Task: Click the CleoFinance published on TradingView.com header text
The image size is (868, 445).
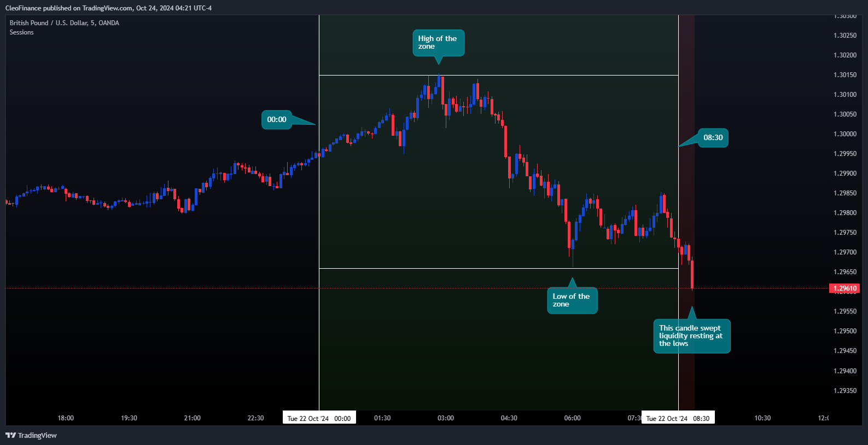Action: tap(108, 8)
